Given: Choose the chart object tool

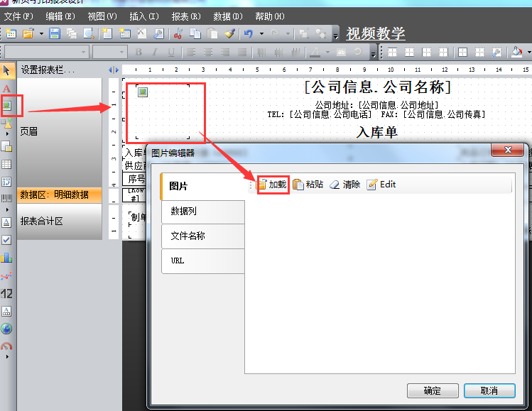Looking at the screenshot, I should tap(7, 257).
